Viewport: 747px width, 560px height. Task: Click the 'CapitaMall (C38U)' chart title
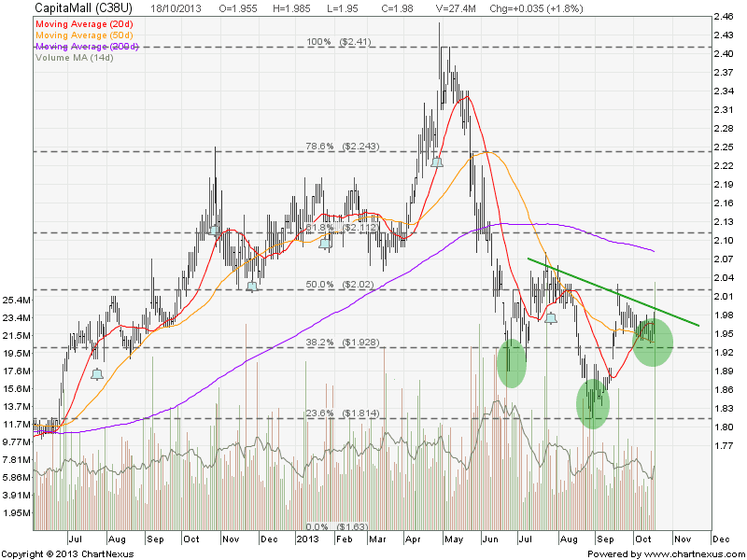[84, 8]
